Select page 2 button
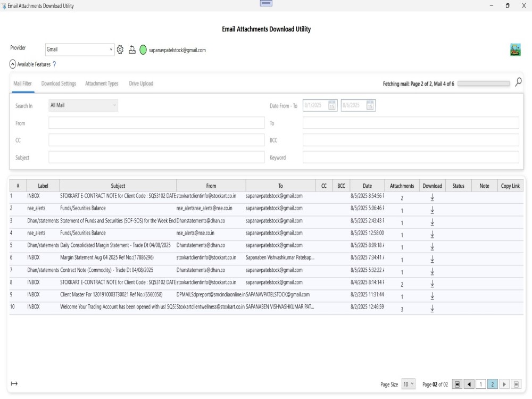Image resolution: width=532 pixels, height=399 pixels. 492,384
